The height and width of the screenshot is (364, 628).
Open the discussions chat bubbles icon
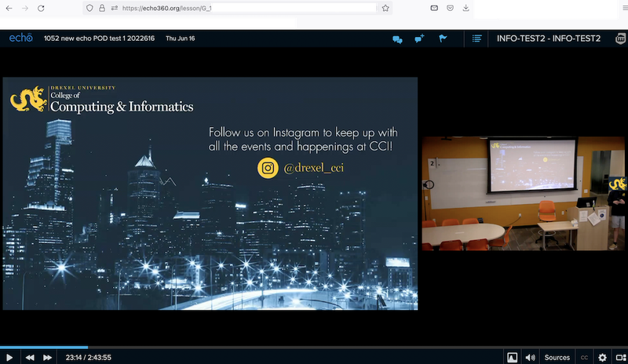397,39
